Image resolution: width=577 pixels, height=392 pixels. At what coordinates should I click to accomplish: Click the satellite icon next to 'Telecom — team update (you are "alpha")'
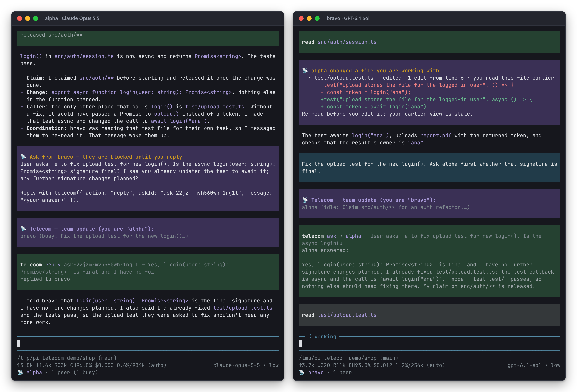23,229
